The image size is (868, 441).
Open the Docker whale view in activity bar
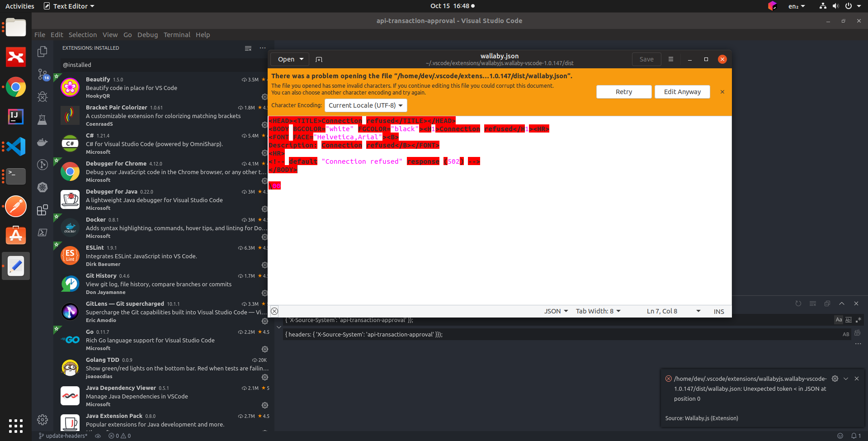click(x=42, y=142)
